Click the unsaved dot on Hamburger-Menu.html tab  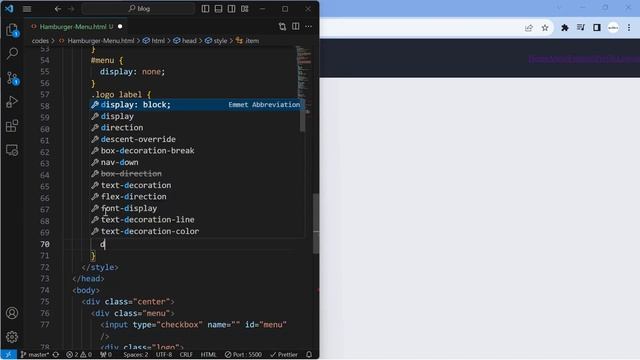click(120, 27)
